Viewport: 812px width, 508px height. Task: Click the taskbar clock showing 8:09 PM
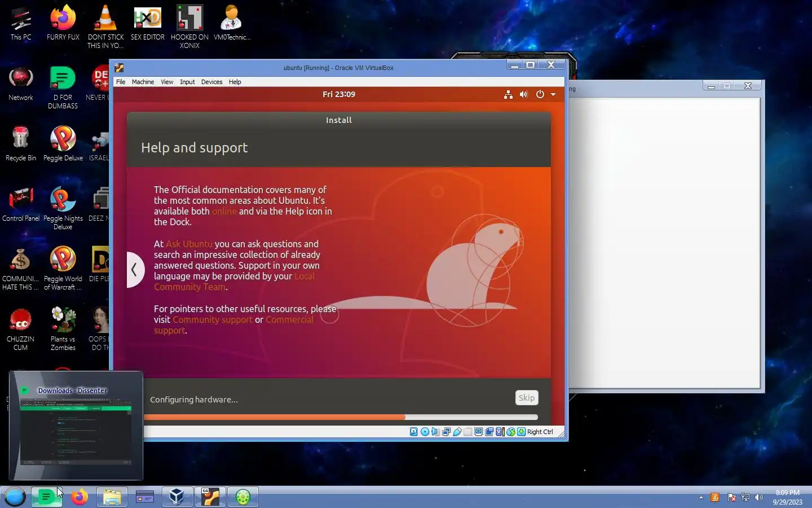[x=787, y=497]
